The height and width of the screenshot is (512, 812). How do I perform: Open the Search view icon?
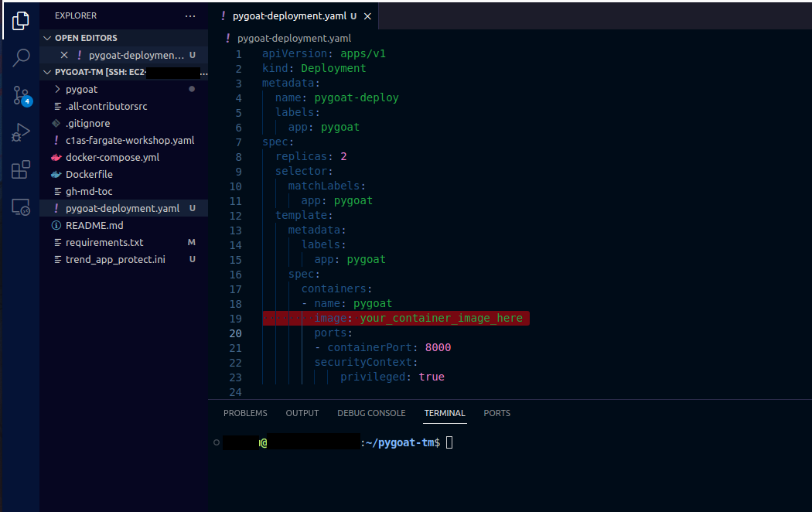[21, 57]
